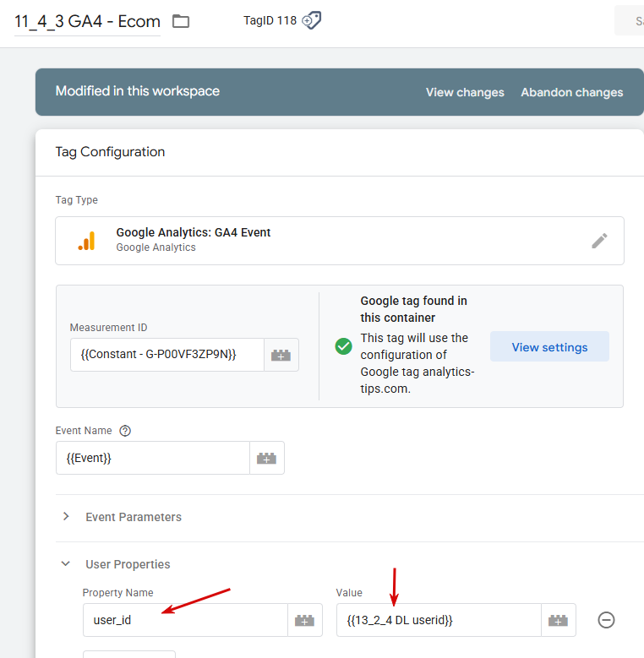The height and width of the screenshot is (658, 644).
Task: Open the variable picker beside Event Name
Action: [x=267, y=458]
